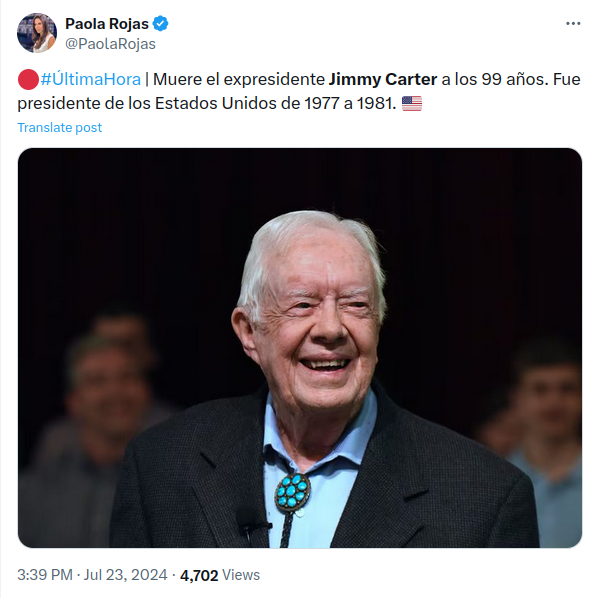Screen dimensions: 599x598
Task: Open the #ÚltimaHora hashtag
Action: point(91,79)
